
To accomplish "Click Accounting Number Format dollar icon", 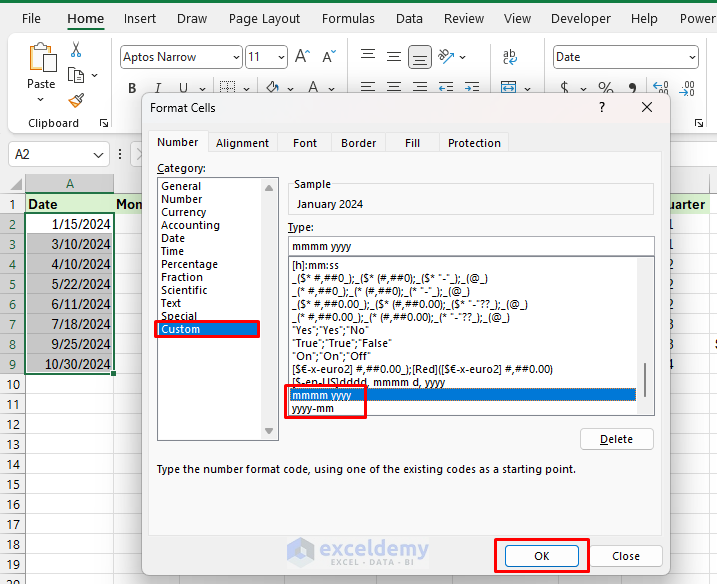I will 565,87.
